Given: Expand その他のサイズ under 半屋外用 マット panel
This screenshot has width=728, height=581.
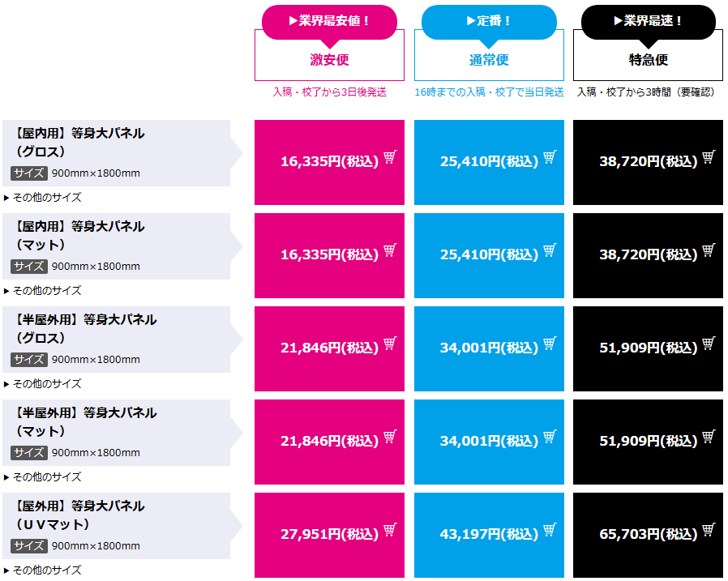Looking at the screenshot, I should pyautogui.click(x=46, y=476).
